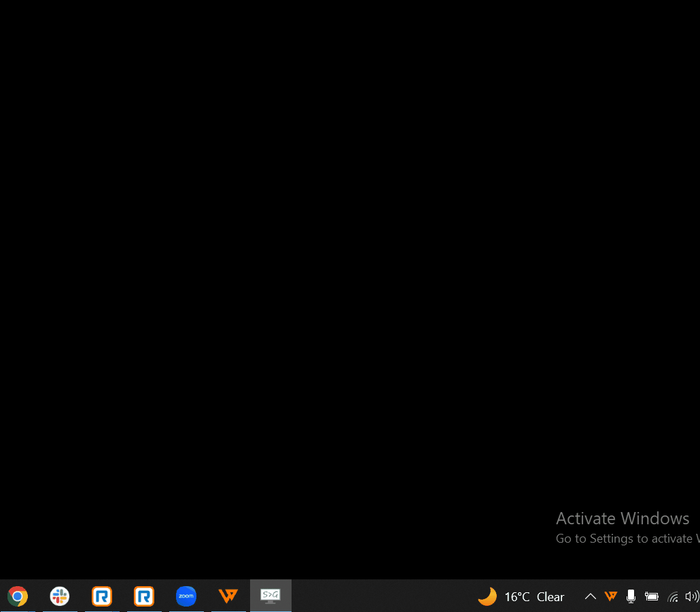
Task: Open Slack from the taskbar
Action: pos(60,596)
